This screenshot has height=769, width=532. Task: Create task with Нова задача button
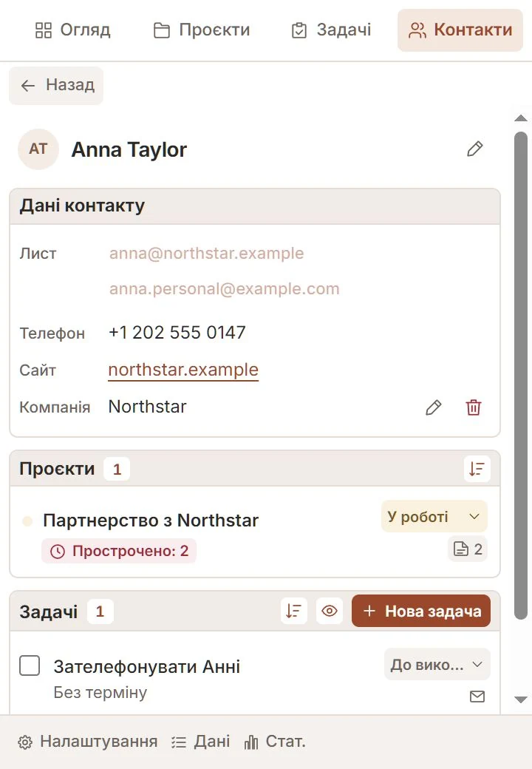[x=421, y=611]
